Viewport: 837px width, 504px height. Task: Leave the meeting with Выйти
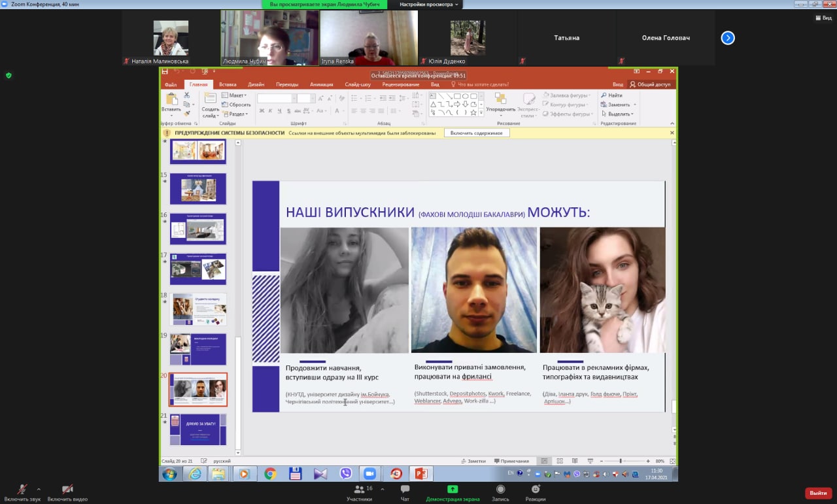coord(818,493)
